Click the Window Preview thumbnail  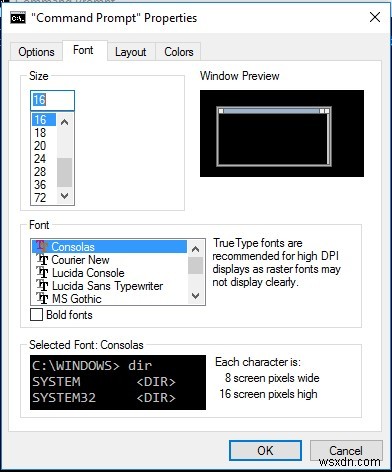282,133
